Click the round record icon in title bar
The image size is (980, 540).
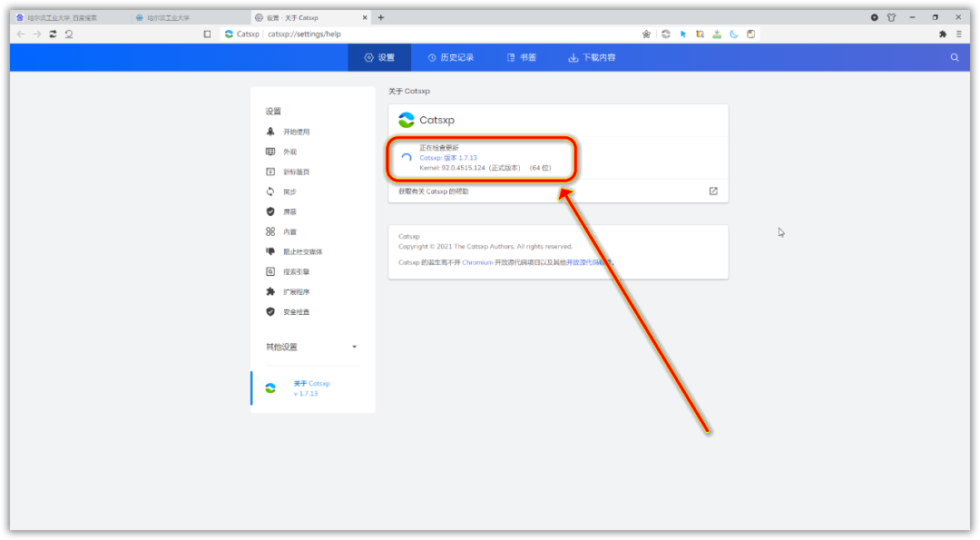tap(875, 17)
